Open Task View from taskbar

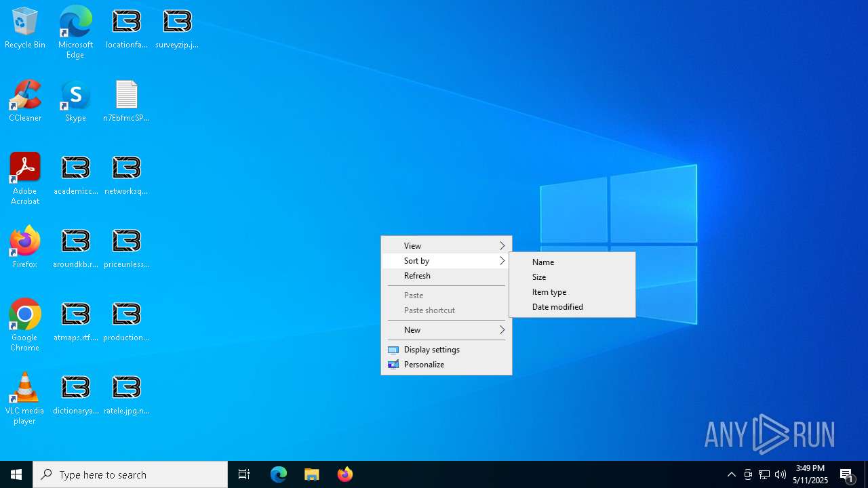tap(244, 474)
